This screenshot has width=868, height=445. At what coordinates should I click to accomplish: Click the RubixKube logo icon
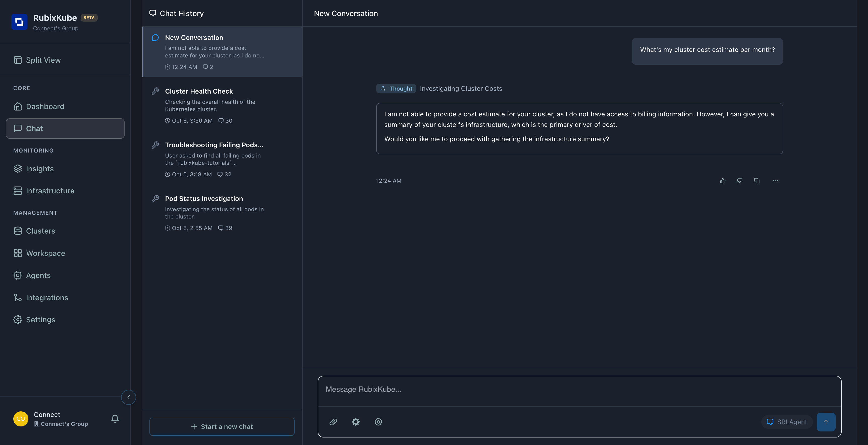(x=19, y=22)
